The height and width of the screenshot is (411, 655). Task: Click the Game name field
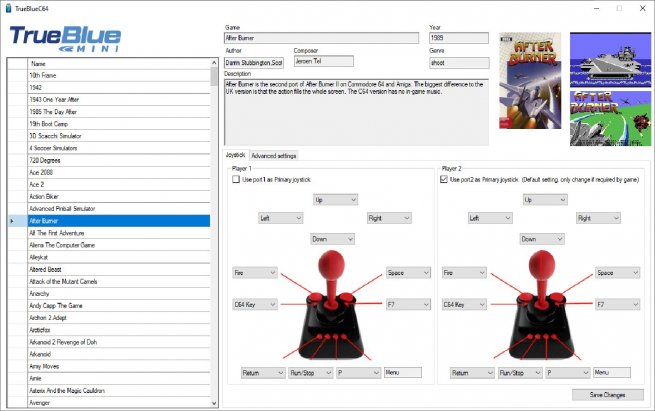(321, 38)
